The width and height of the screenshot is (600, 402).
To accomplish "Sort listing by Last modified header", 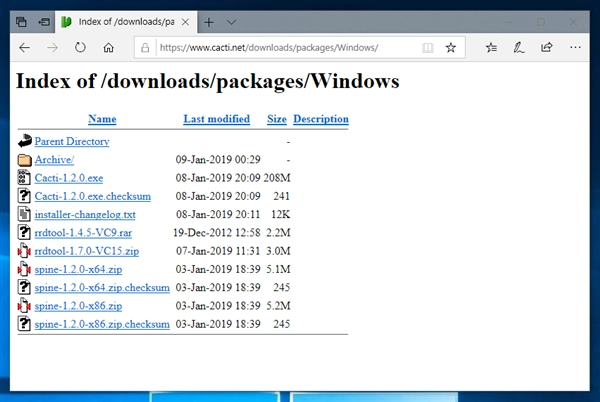I will 217,119.
